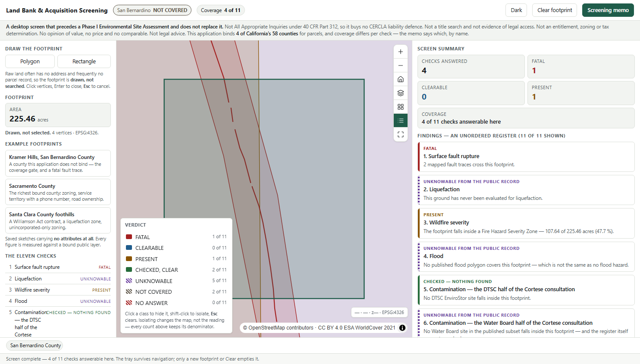Select the San Bernardino County chip
The image size is (640, 364).
pos(35,345)
